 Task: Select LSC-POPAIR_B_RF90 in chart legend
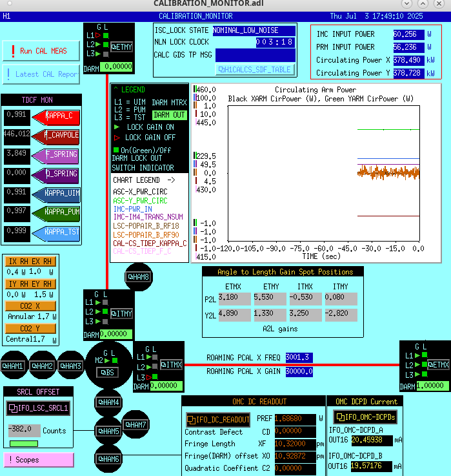146,234
